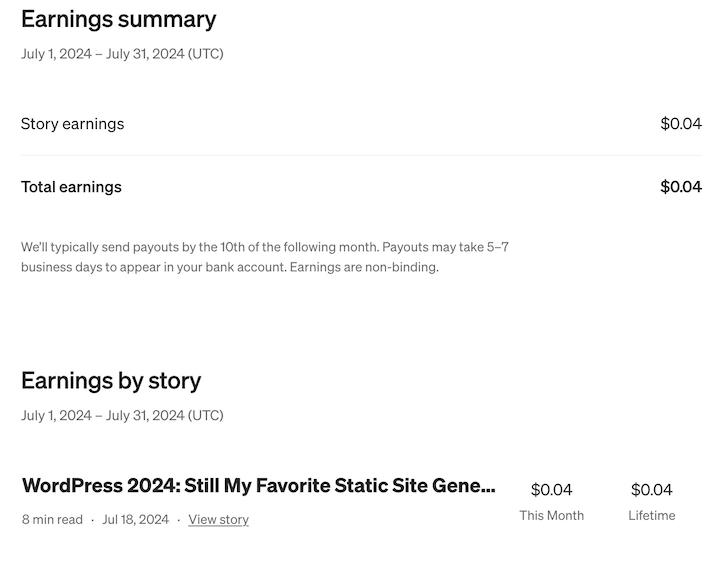The width and height of the screenshot is (728, 562).
Task: Click the Story earnings $0.04 amount
Action: pos(680,124)
